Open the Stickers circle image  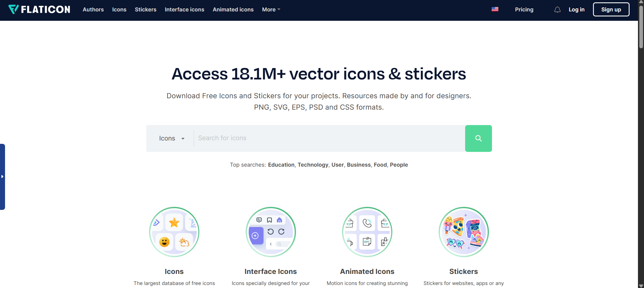pyautogui.click(x=464, y=232)
